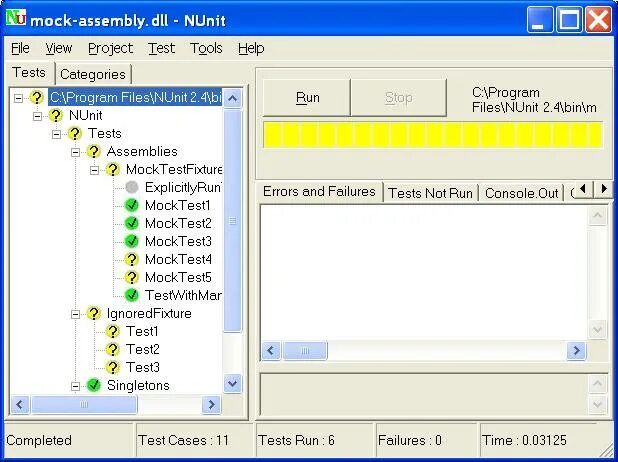Screen dimensions: 618x462
Task: Click the 'Time : 0.03125' status entry
Action: [541, 440]
